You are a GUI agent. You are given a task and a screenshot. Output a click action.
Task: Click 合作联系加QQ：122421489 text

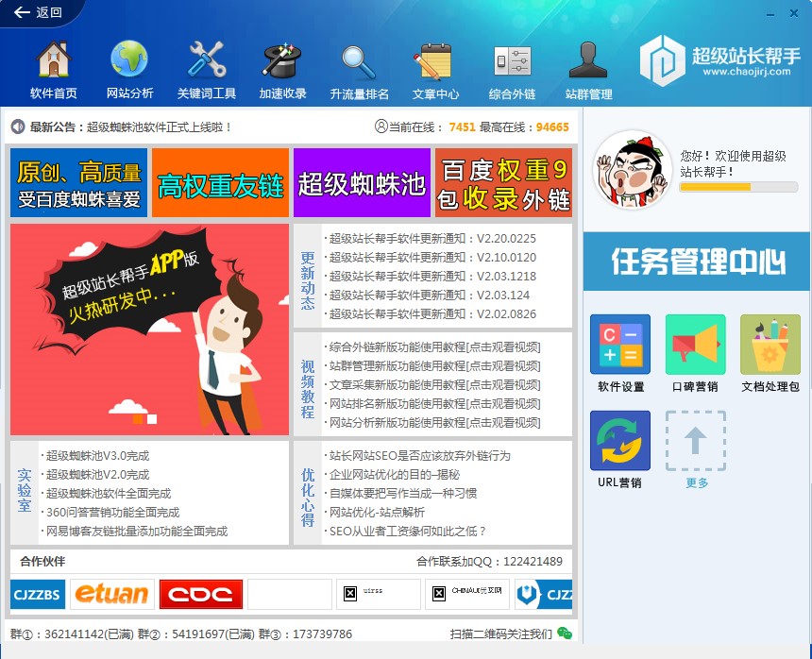(x=489, y=561)
